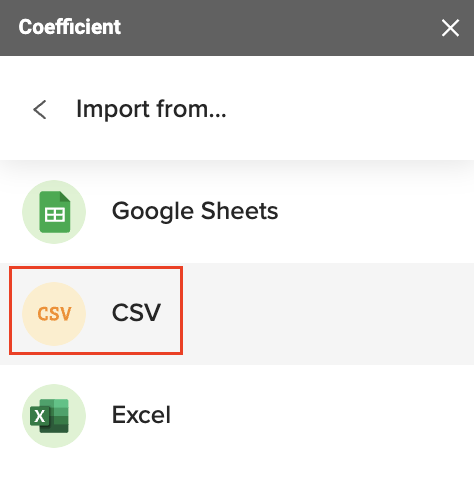Click the Coefficient title in header
Image resolution: width=474 pixels, height=500 pixels.
(x=70, y=27)
